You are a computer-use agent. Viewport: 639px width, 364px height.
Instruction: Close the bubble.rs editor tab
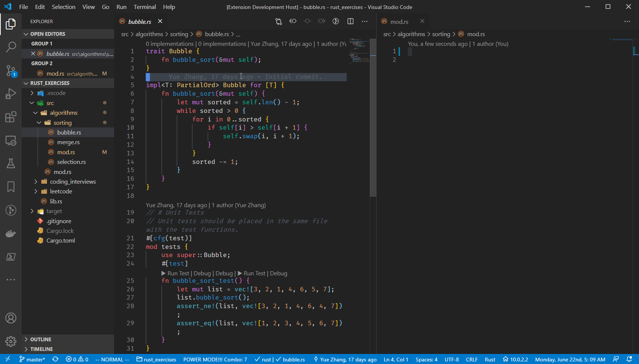(x=160, y=21)
